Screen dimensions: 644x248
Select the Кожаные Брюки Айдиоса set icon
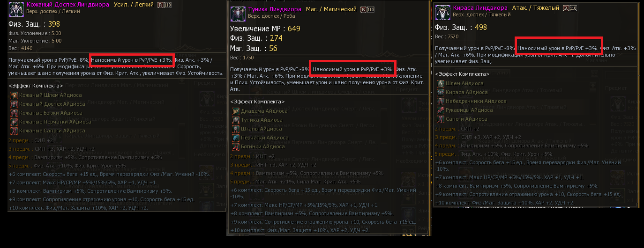pyautogui.click(x=14, y=113)
